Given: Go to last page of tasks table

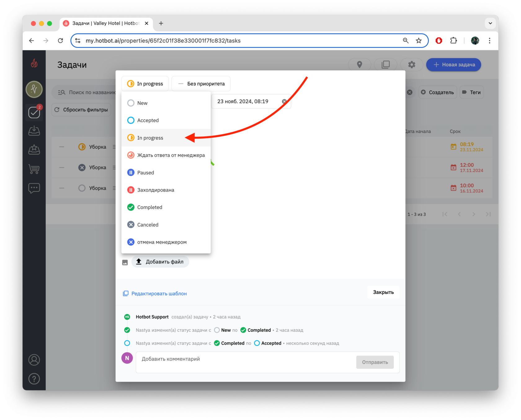Looking at the screenshot, I should 488,214.
